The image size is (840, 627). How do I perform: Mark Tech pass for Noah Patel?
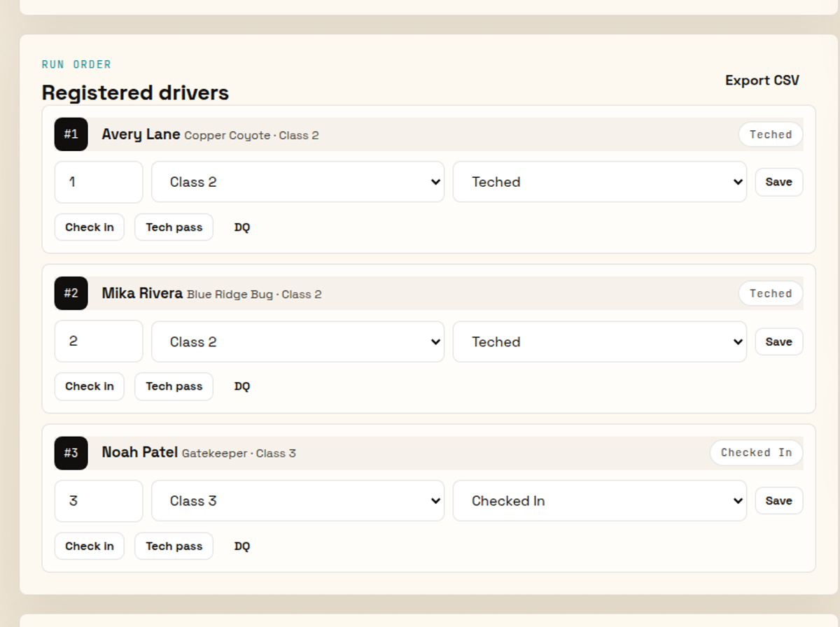(x=174, y=547)
